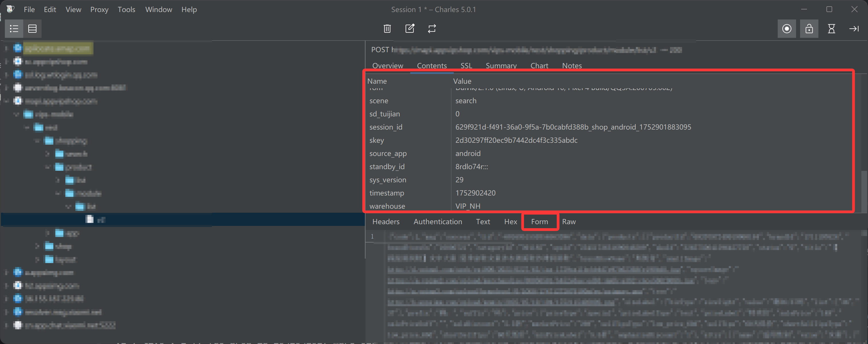The width and height of the screenshot is (868, 344).
Task: Select the 'session_id' parameter name
Action: [x=386, y=127]
